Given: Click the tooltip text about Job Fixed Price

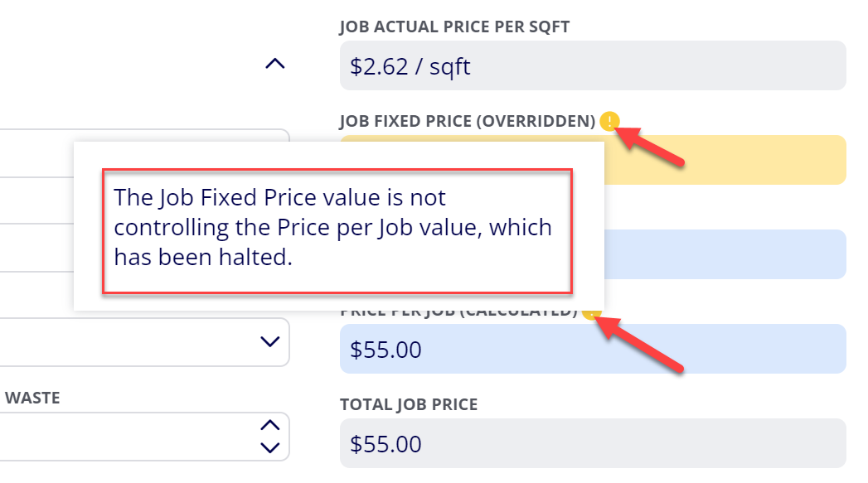Looking at the screenshot, I should click(332, 227).
